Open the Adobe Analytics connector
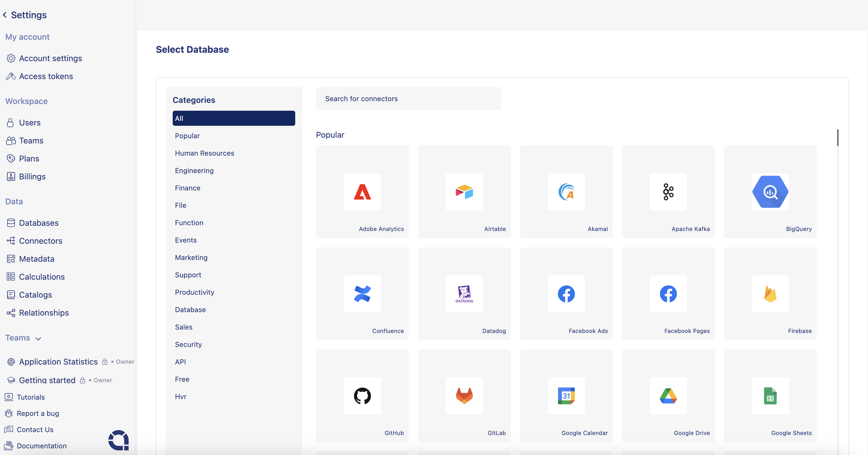The image size is (868, 455). coord(362,192)
